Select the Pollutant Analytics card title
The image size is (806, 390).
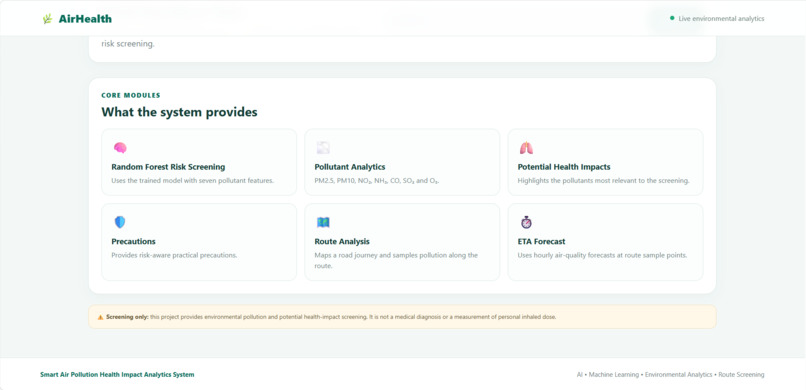(x=350, y=167)
